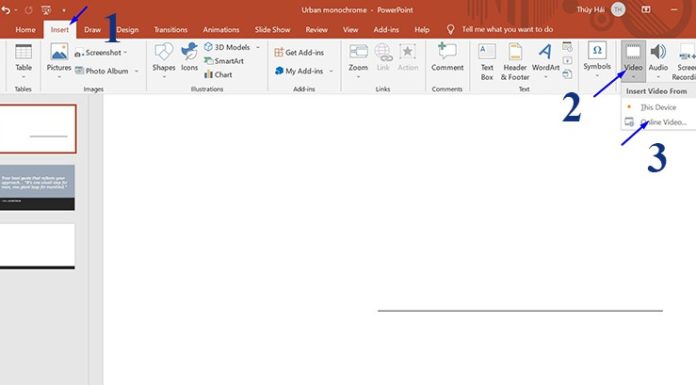696x385 pixels.
Task: Open the WordArt gallery
Action: 546,61
